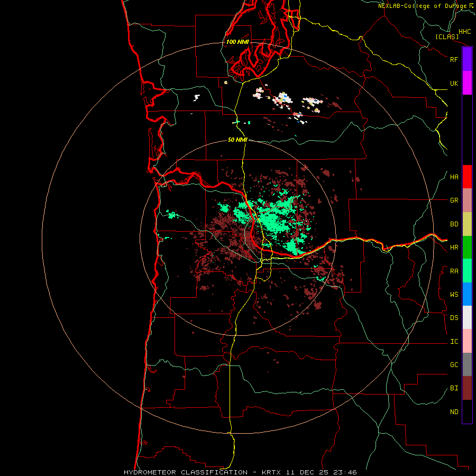Click the 'HHC' product code text
The height and width of the screenshot is (476, 476).
(464, 32)
